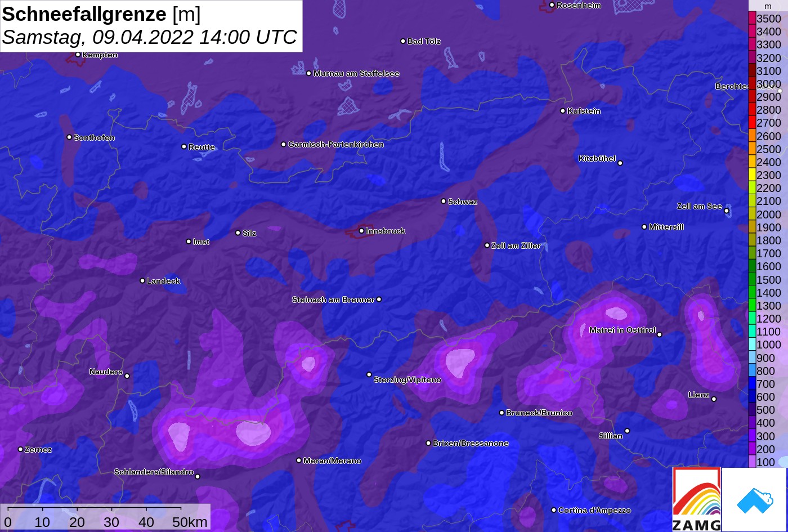The height and width of the screenshot is (532, 788).
Task: Select the Imst city label
Action: [x=201, y=242]
